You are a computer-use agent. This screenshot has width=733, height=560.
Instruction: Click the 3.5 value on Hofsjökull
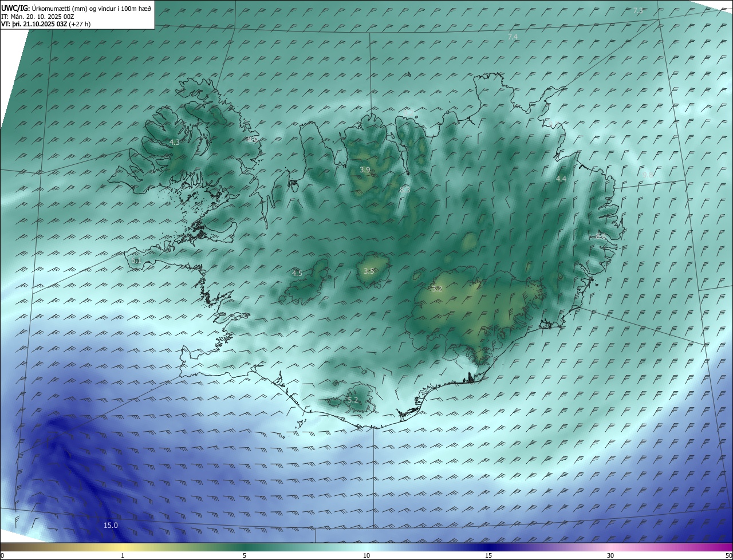[369, 271]
